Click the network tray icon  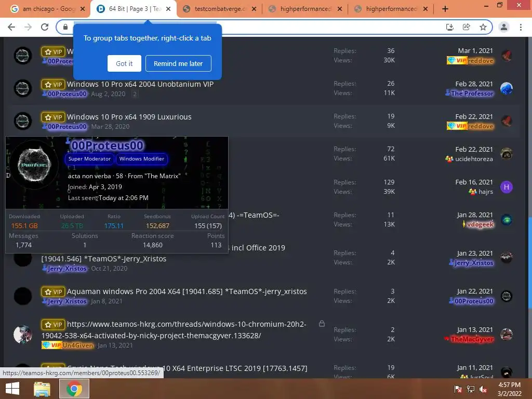pyautogui.click(x=471, y=389)
